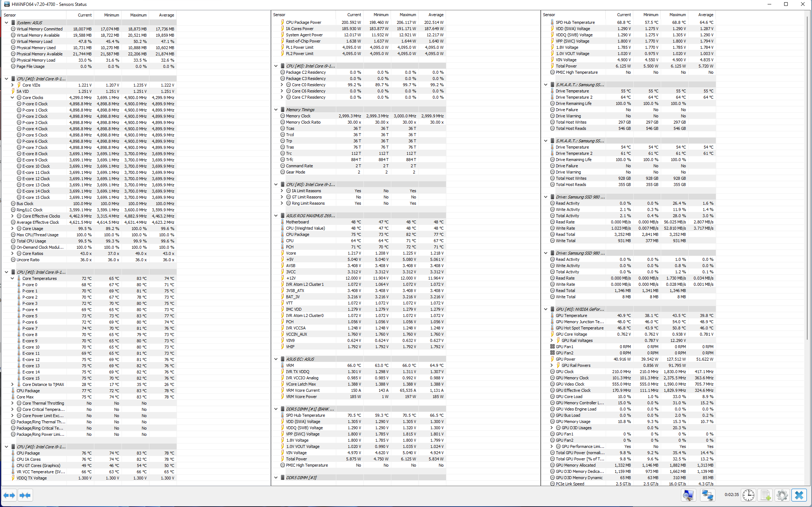Click the expand columns arrows button
The image size is (812, 507).
click(9, 495)
